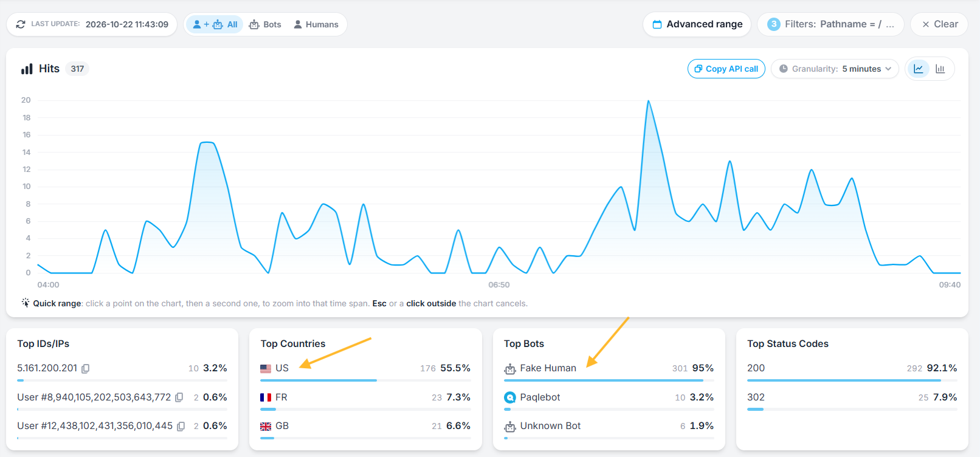
Task: Click the 06:50 time axis label
Action: (x=499, y=284)
